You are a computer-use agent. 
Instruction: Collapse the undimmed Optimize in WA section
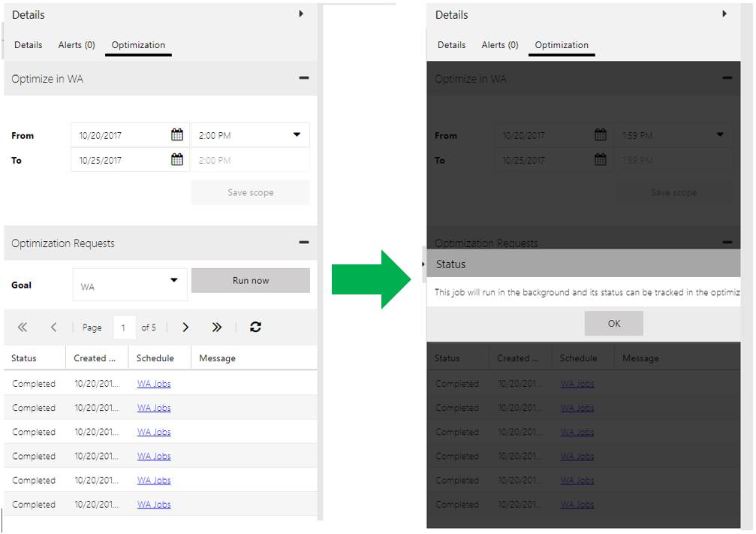[x=303, y=78]
